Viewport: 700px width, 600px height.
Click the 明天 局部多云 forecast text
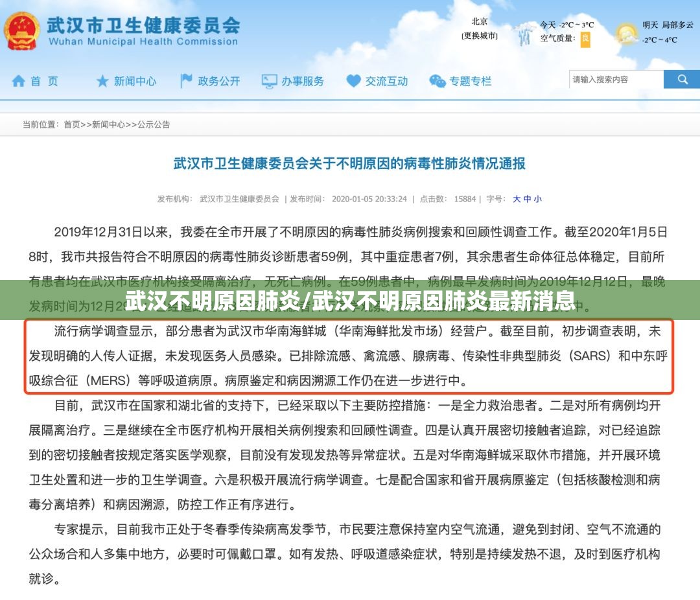668,25
